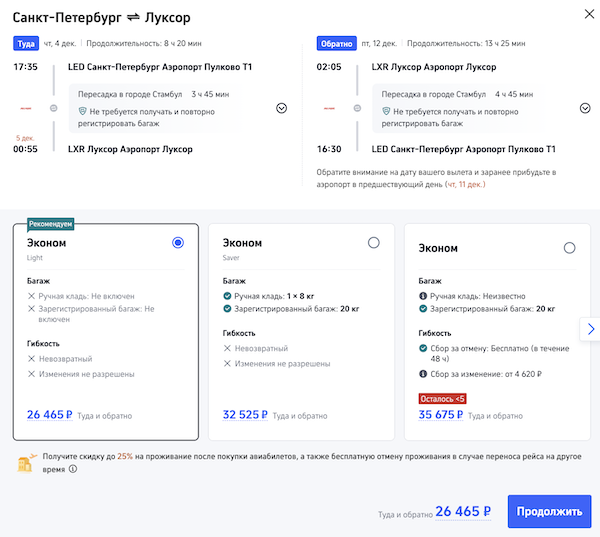The image size is (600, 537).
Task: Click the Обратно return flight tag
Action: (x=335, y=44)
